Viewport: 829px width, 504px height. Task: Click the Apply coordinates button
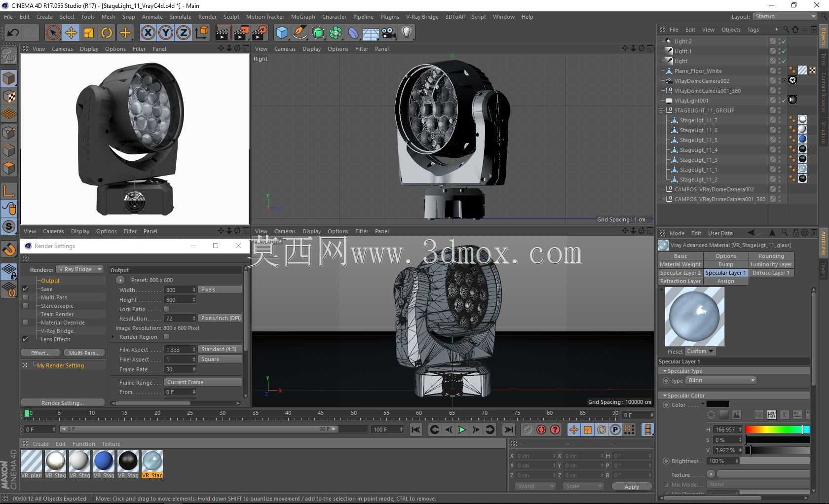[x=632, y=487]
